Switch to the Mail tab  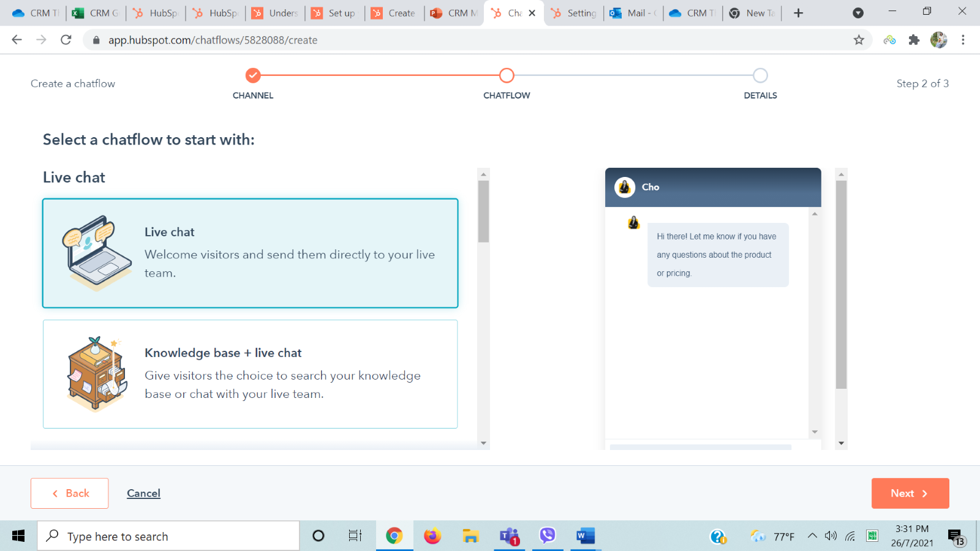pos(633,13)
